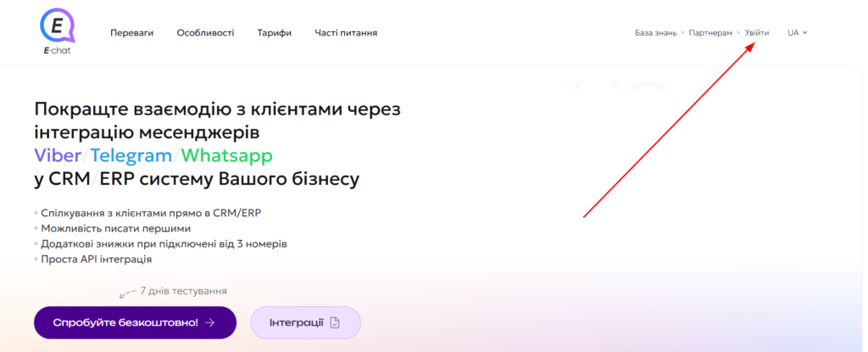This screenshot has height=352, width=868.
Task: Click the E-chat text under the logo
Action: [x=58, y=51]
